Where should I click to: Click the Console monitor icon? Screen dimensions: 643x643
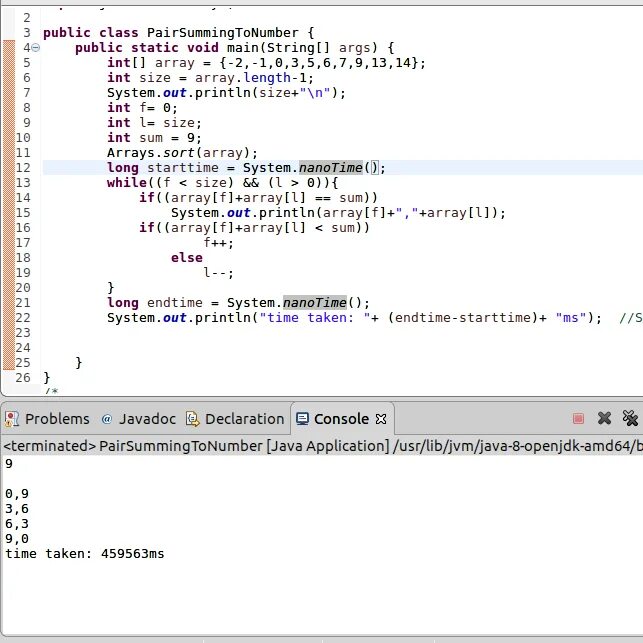[302, 419]
